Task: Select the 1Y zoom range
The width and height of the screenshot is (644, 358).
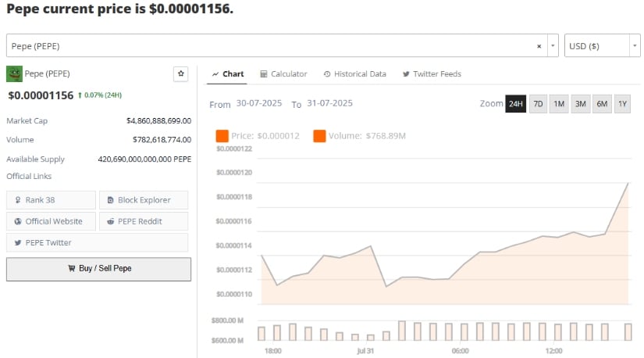Action: click(x=622, y=104)
